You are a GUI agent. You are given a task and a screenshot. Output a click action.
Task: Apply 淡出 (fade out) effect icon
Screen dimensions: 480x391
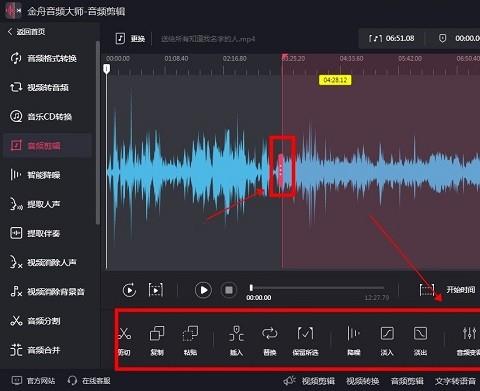(x=420, y=333)
